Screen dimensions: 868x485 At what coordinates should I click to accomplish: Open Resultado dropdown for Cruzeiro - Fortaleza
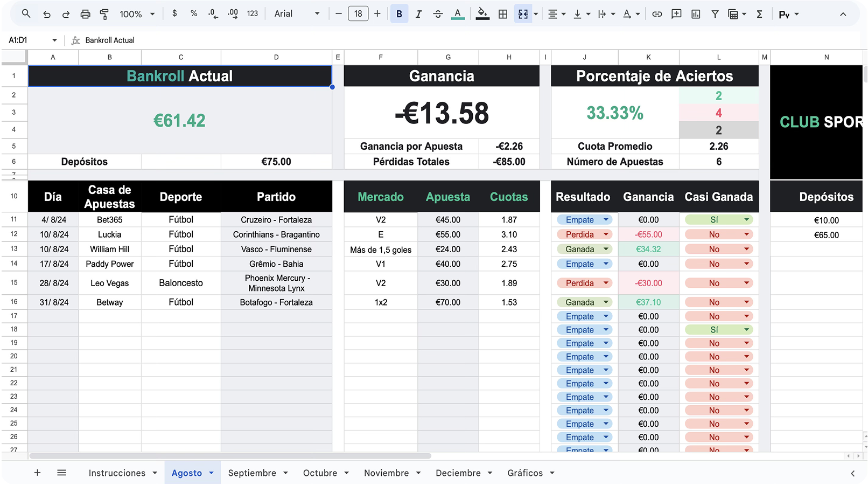(x=606, y=220)
